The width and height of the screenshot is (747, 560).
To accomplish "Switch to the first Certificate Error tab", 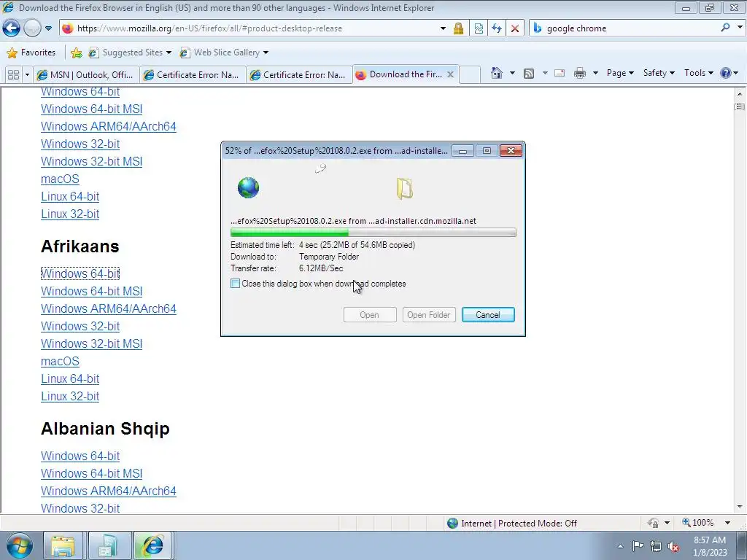I will pyautogui.click(x=193, y=75).
